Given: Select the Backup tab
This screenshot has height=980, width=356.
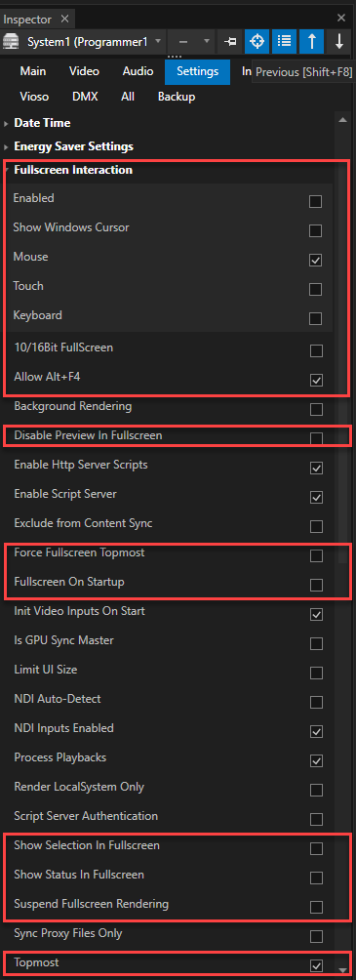Looking at the screenshot, I should click(177, 97).
